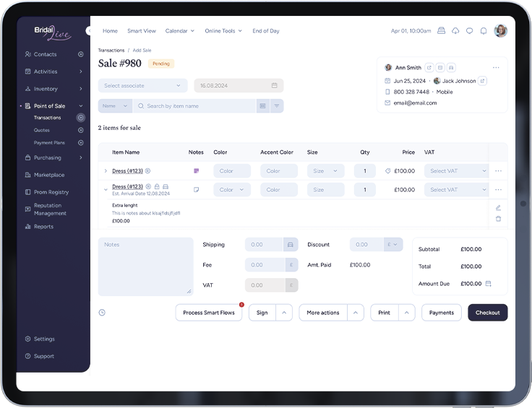
Task: Click the Shipping amount field
Action: (264, 244)
